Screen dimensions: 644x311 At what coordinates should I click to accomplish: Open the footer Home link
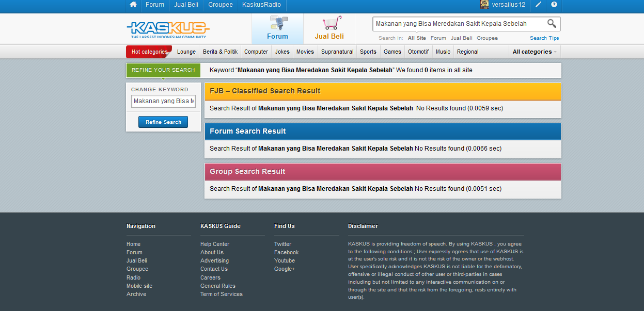[x=133, y=244]
